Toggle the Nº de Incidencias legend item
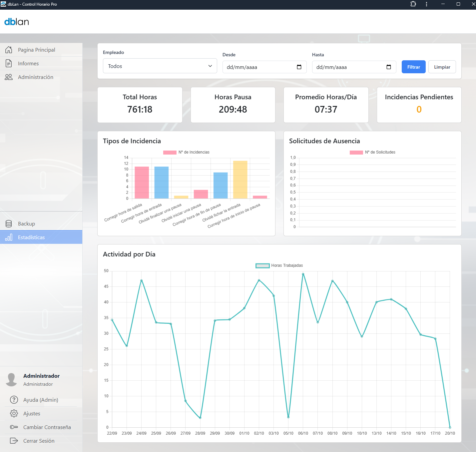 coord(186,152)
